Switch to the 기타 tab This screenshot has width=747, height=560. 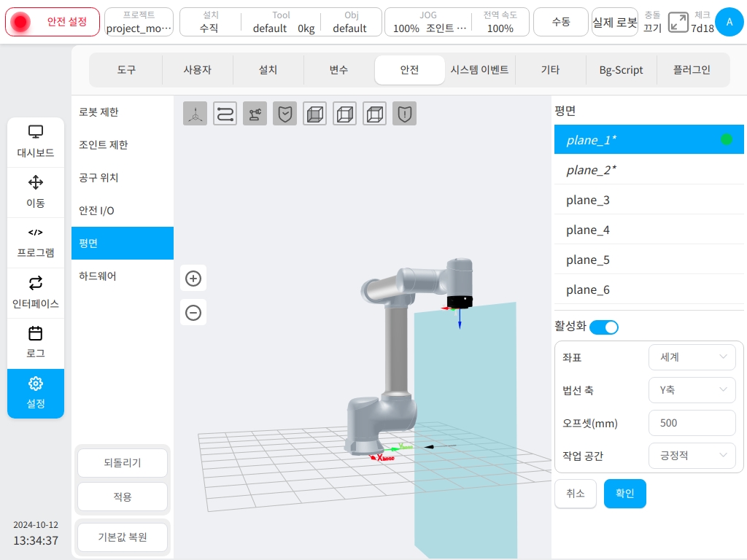550,70
